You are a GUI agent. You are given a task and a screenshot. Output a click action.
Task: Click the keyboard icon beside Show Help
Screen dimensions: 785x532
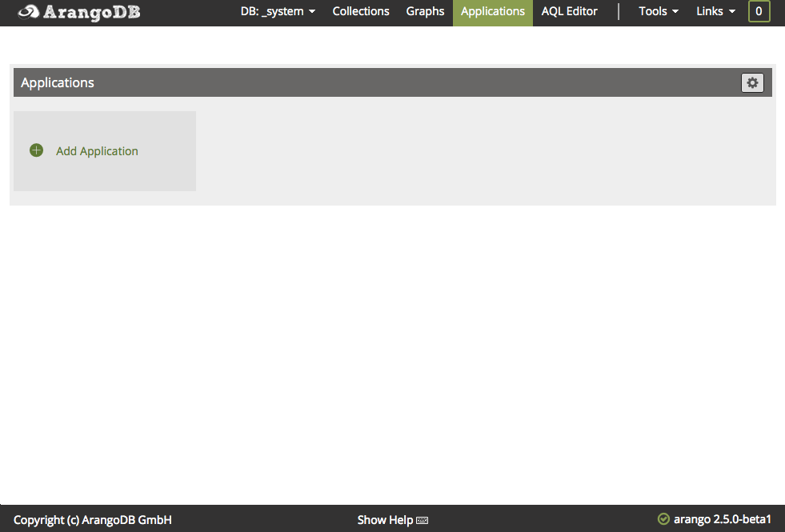pyautogui.click(x=423, y=521)
